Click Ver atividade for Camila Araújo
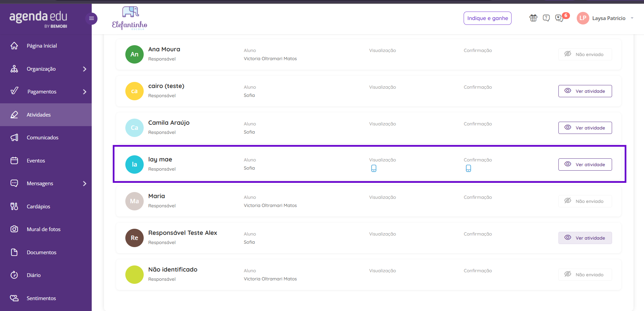 tap(585, 128)
